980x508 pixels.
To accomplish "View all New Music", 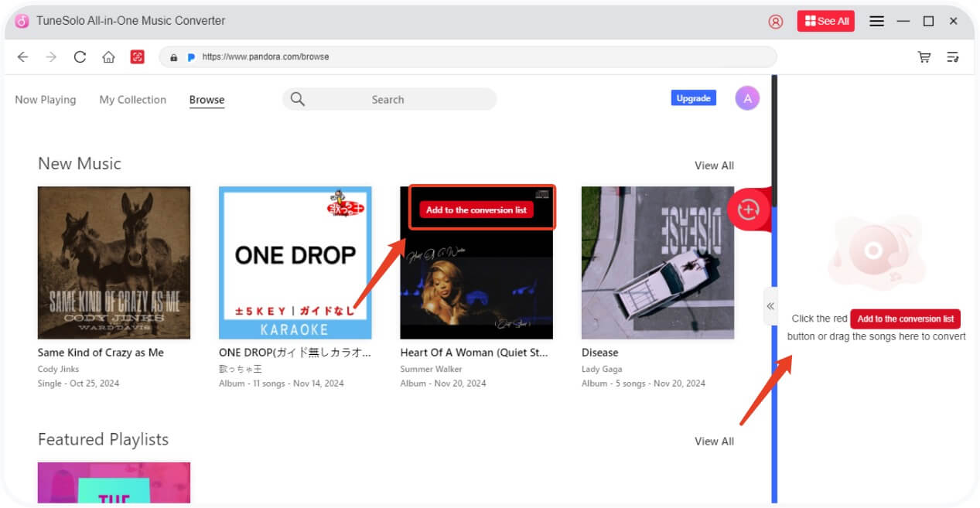I will point(714,165).
